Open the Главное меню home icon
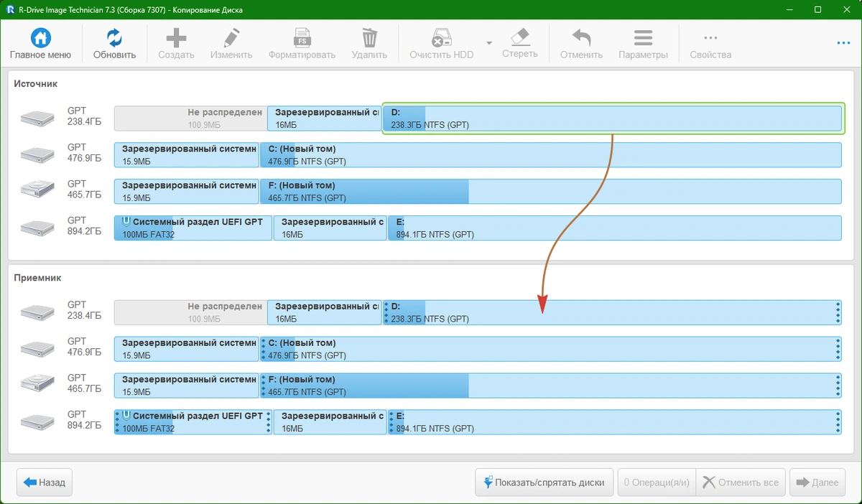This screenshot has width=862, height=504. (x=40, y=38)
